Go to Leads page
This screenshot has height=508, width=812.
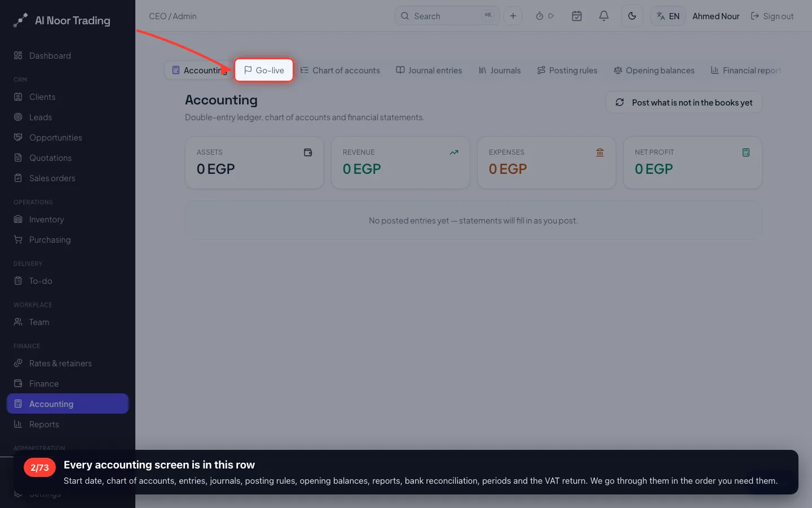click(x=68, y=117)
